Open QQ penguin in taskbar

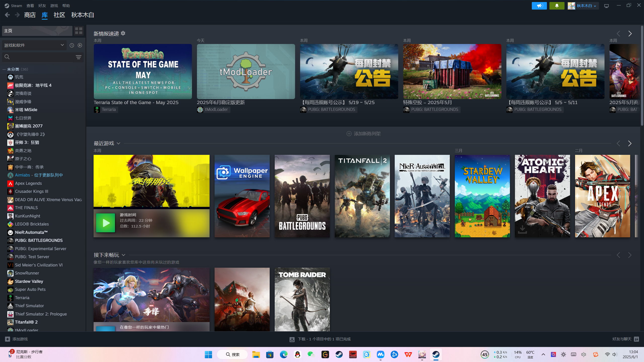coord(298,354)
